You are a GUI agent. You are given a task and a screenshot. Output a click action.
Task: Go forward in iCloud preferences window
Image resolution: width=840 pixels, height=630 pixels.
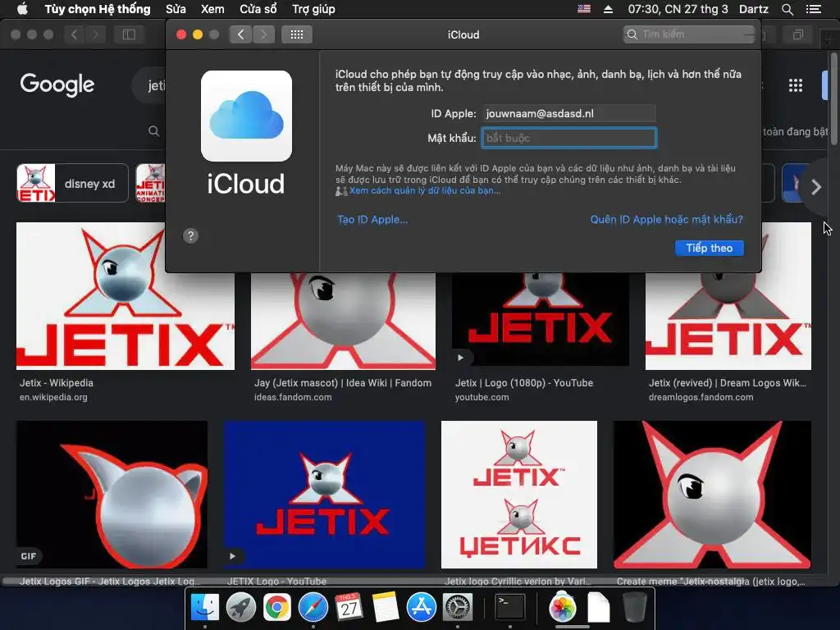point(263,34)
